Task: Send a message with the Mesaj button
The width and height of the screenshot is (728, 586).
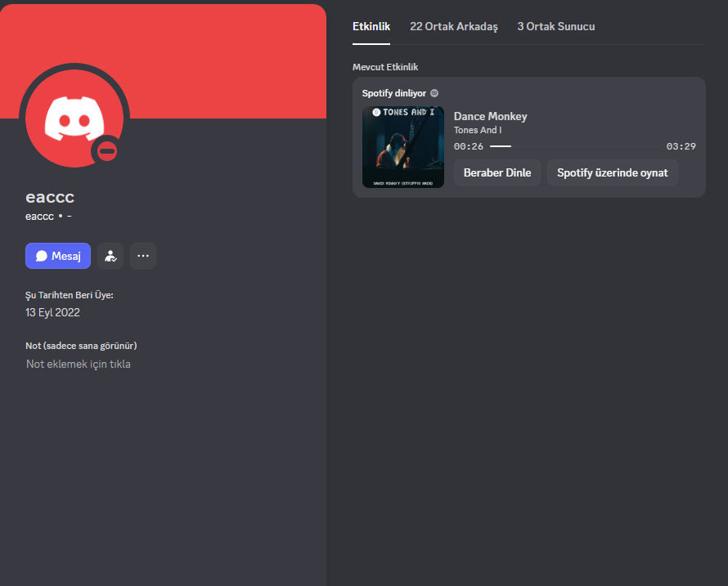Action: [x=58, y=256]
